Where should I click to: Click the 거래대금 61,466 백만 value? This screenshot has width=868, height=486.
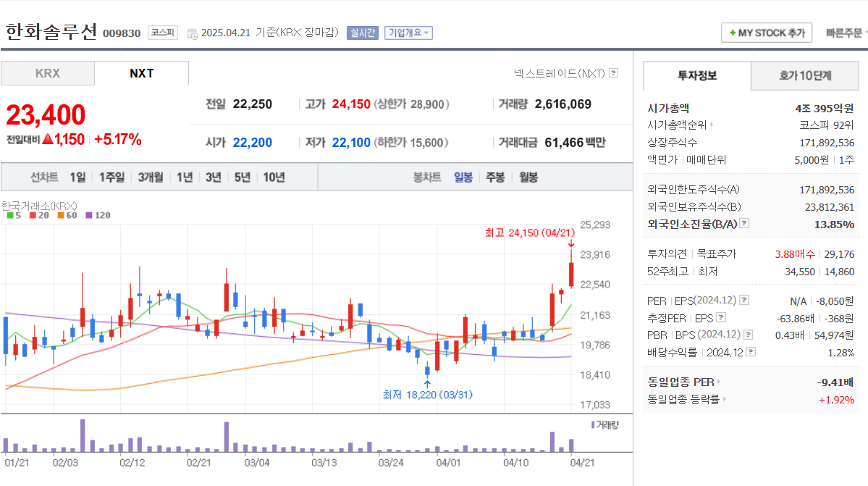click(575, 142)
